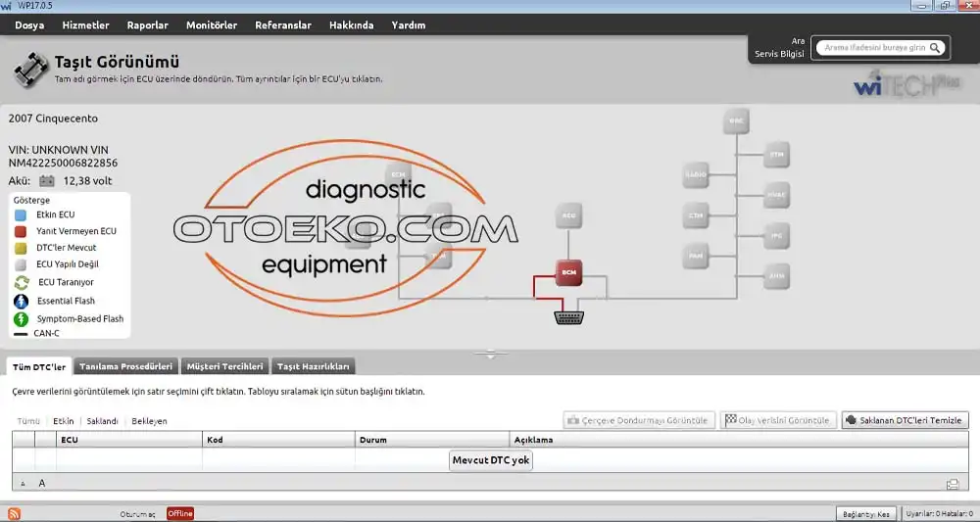980x522 pixels.
Task: Open the Raporlar menu
Action: [x=148, y=25]
